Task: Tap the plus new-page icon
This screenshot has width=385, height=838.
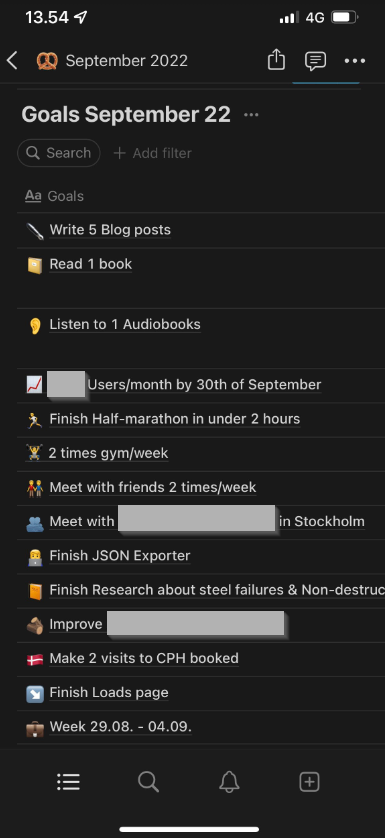Action: click(x=310, y=782)
